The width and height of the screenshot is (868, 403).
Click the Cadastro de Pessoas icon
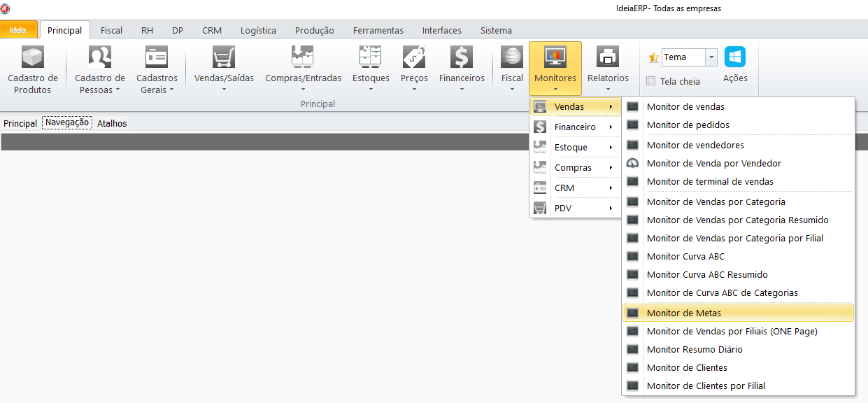tap(100, 57)
